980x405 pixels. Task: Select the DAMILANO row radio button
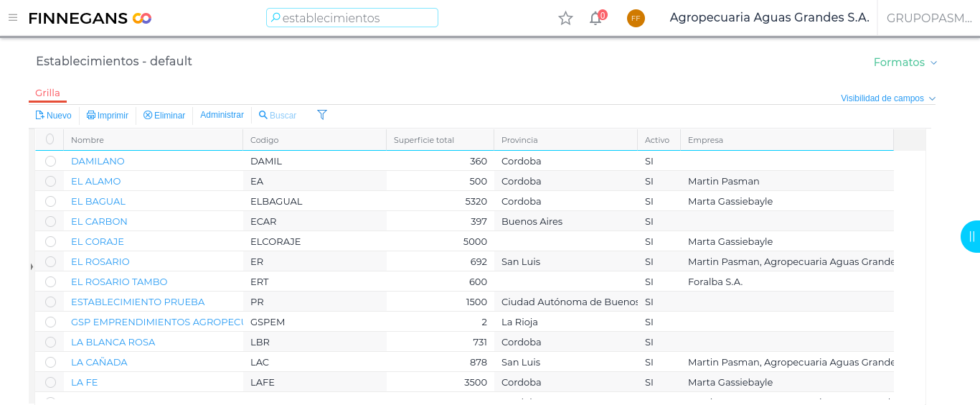(50, 161)
